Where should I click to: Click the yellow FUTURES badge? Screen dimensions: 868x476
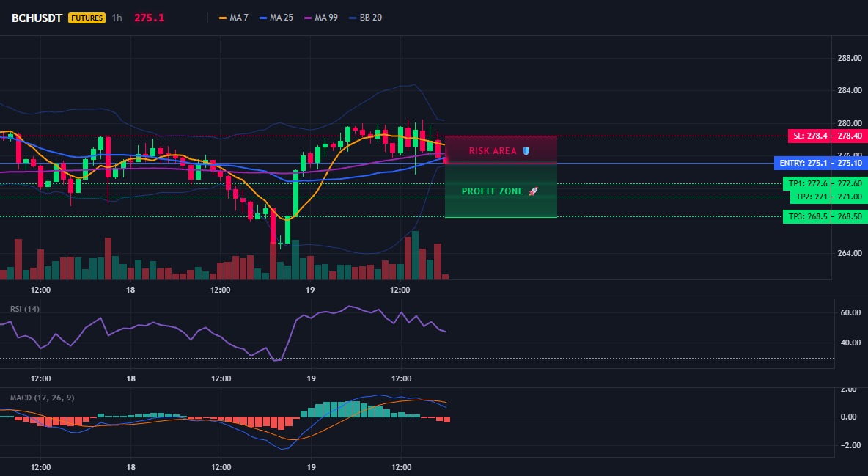pos(87,18)
